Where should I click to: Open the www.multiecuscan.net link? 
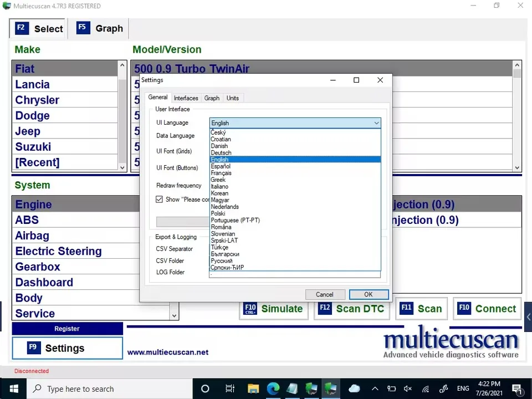pyautogui.click(x=168, y=352)
